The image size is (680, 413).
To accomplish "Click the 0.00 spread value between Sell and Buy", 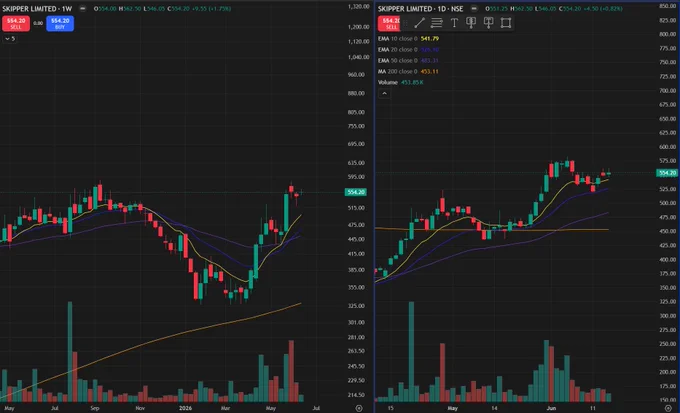I will (38, 23).
